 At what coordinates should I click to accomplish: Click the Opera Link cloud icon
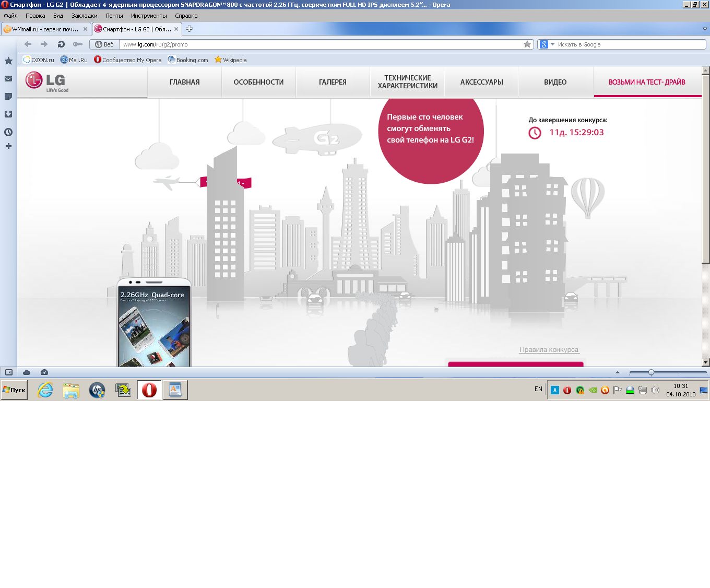[x=27, y=372]
